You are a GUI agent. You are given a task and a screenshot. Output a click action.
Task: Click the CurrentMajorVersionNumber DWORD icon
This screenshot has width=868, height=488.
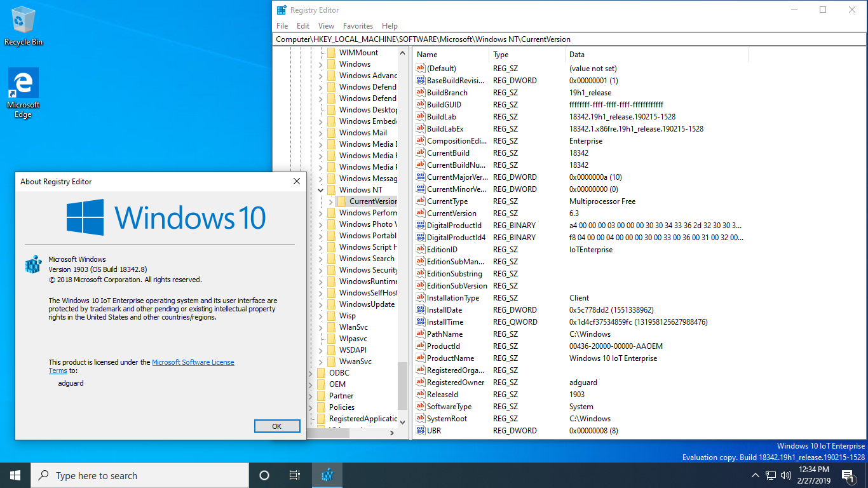pyautogui.click(x=421, y=177)
